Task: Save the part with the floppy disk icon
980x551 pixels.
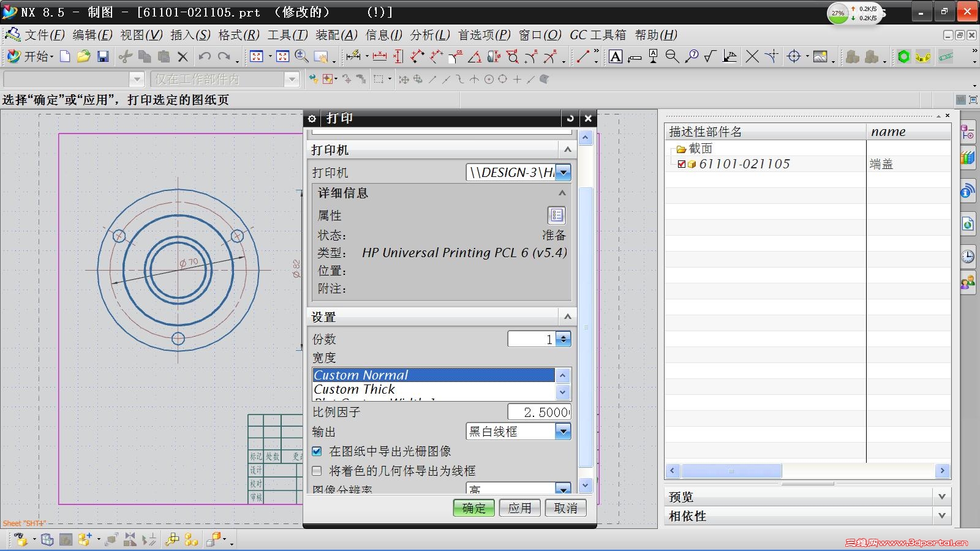Action: (103, 57)
